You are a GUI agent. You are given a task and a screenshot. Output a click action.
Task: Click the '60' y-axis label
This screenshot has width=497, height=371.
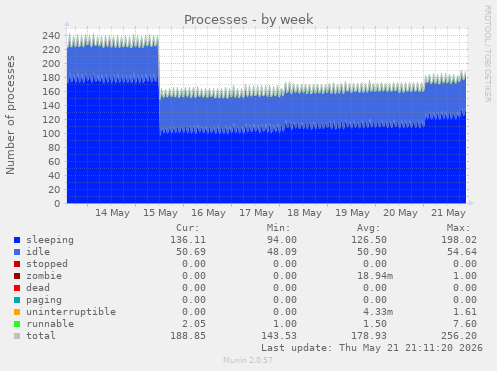[54, 161]
